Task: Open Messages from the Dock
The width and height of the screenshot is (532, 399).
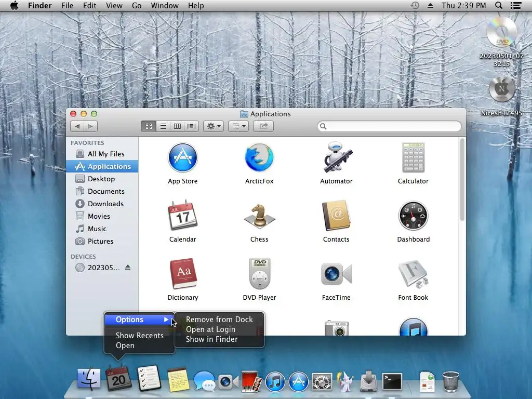Action: pyautogui.click(x=204, y=381)
